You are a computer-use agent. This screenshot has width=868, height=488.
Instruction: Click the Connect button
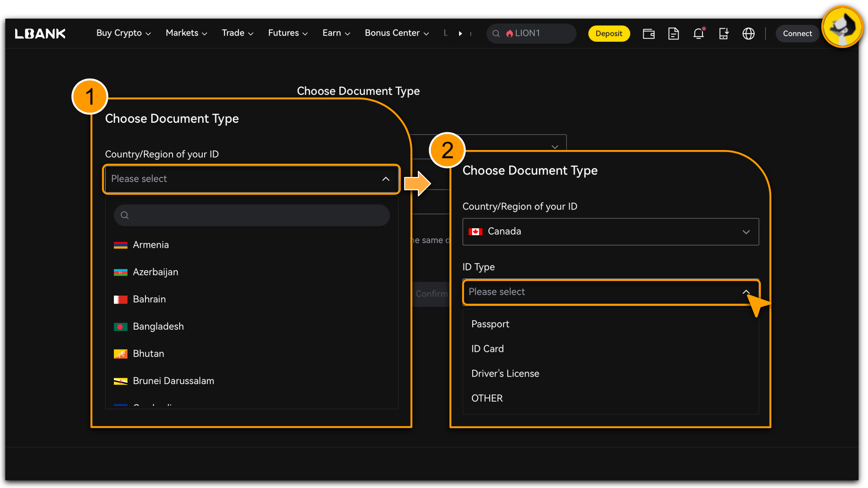pos(797,33)
